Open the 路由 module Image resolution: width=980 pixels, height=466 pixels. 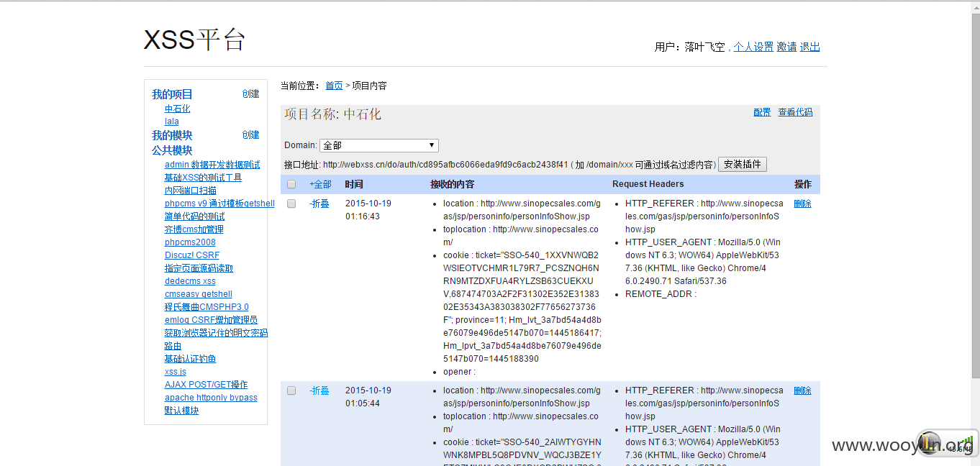point(173,346)
